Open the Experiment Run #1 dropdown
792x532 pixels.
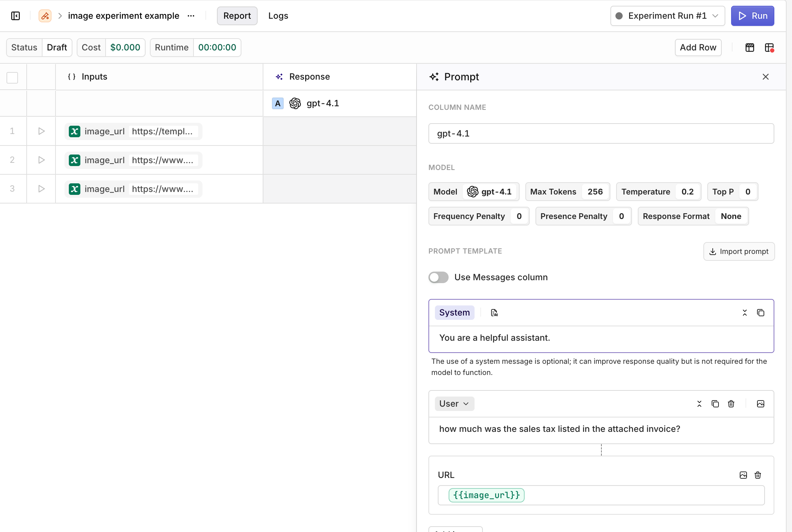[667, 16]
